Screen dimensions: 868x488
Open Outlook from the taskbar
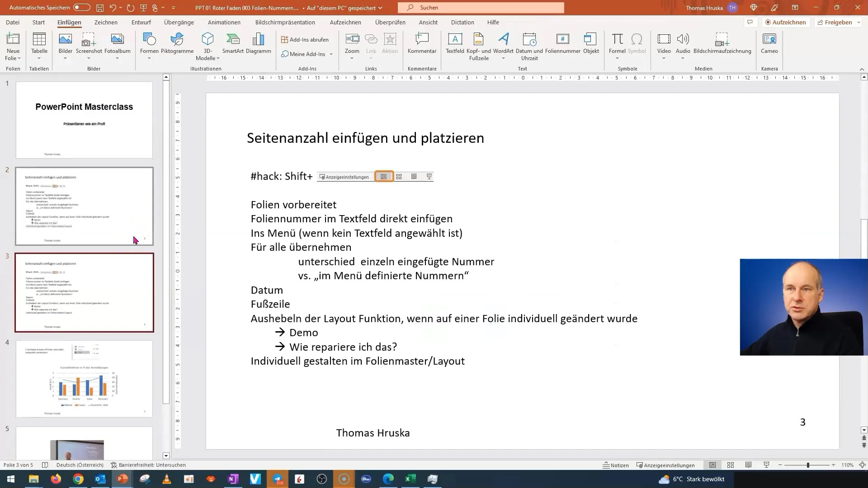pyautogui.click(x=100, y=479)
